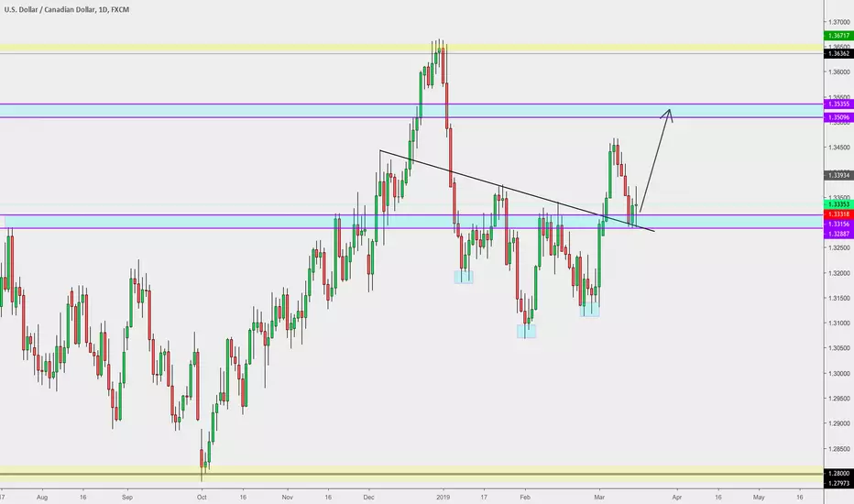The height and width of the screenshot is (504, 854).
Task: Click the 17 date label after 2019
Action: click(x=484, y=497)
